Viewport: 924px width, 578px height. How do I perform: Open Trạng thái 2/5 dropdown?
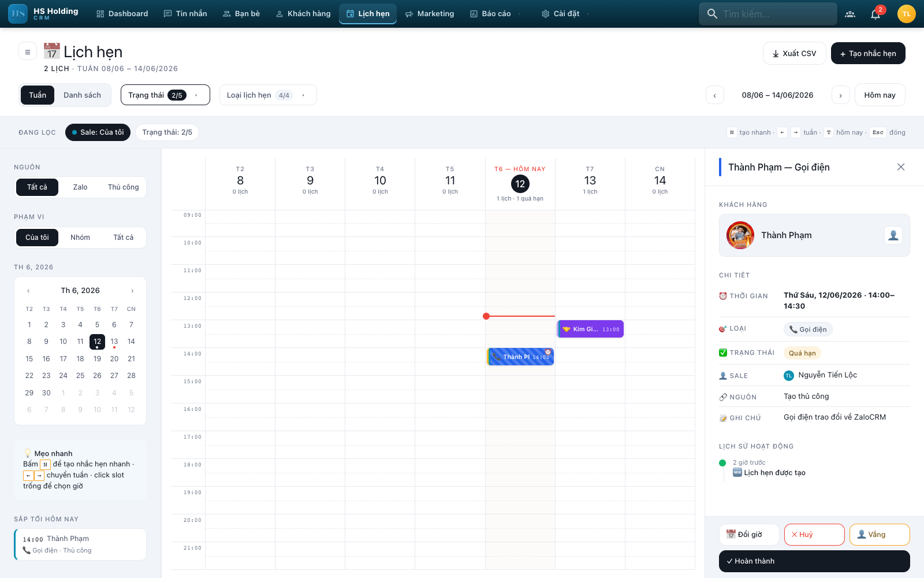[x=165, y=95]
